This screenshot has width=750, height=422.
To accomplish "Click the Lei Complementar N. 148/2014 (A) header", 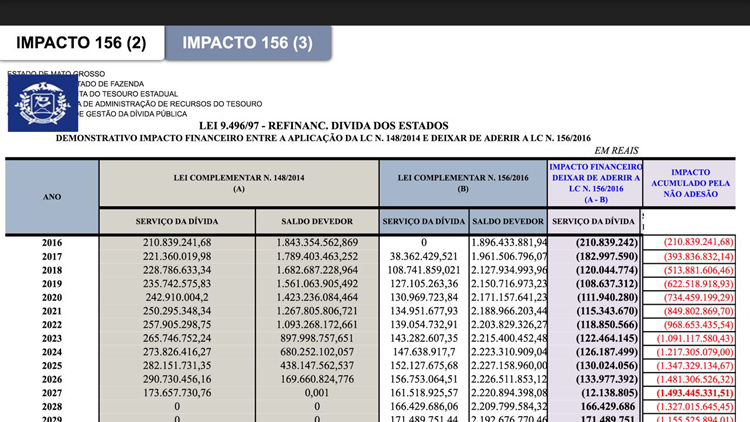I will pos(239,182).
